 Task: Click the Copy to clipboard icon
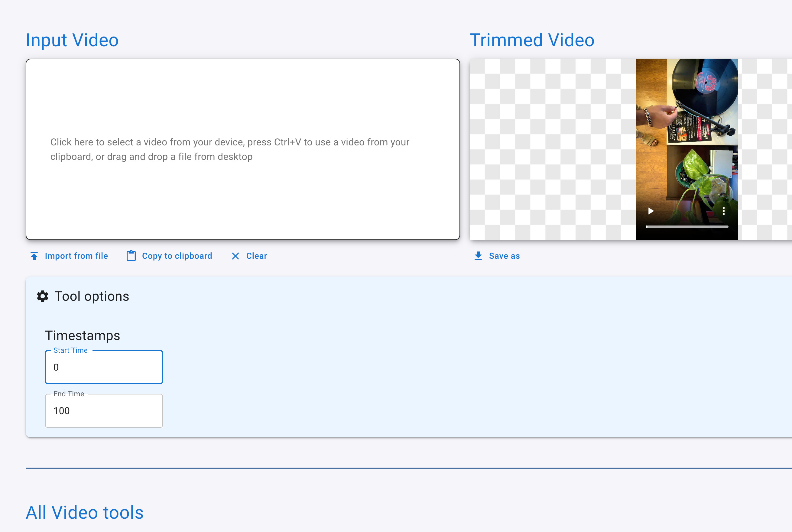(x=131, y=256)
